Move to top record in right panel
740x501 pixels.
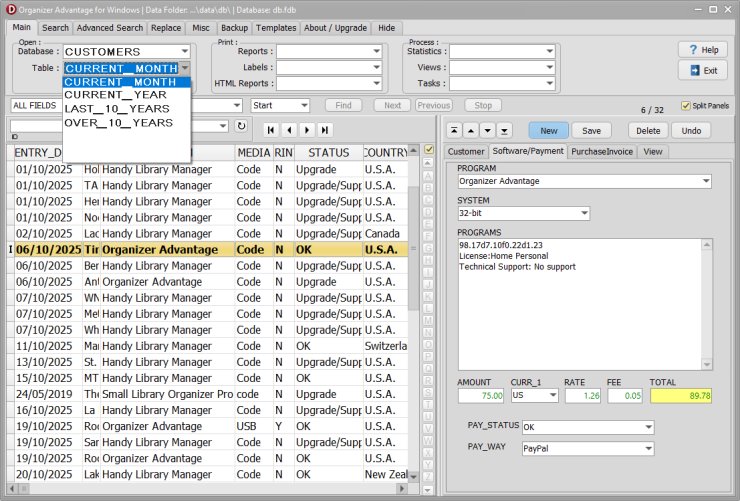[x=454, y=131]
